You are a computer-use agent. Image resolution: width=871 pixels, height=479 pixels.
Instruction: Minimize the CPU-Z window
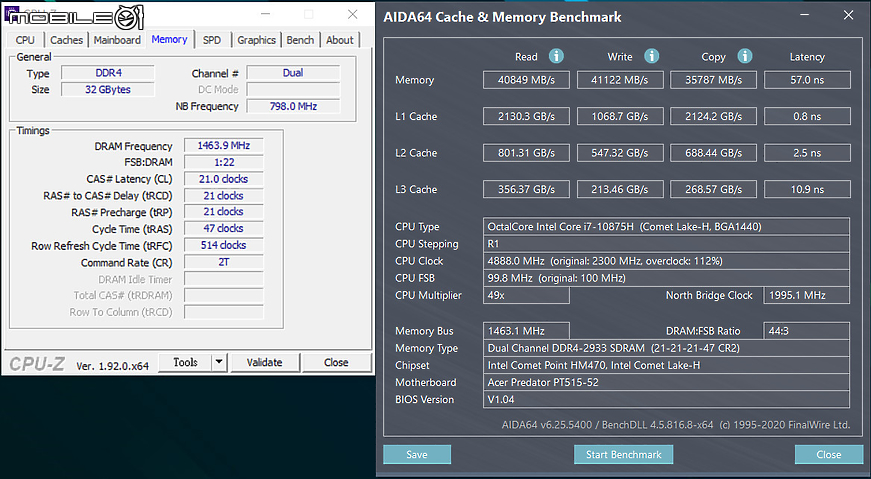click(267, 14)
